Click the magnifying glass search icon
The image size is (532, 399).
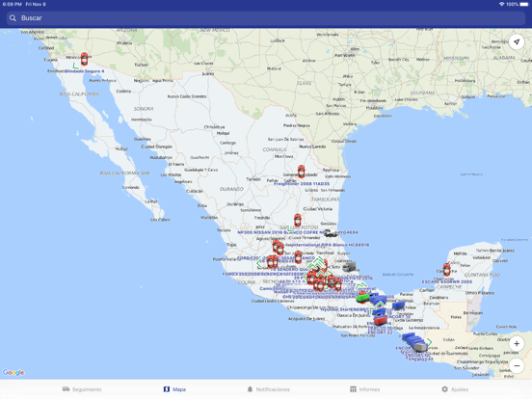[x=13, y=18]
